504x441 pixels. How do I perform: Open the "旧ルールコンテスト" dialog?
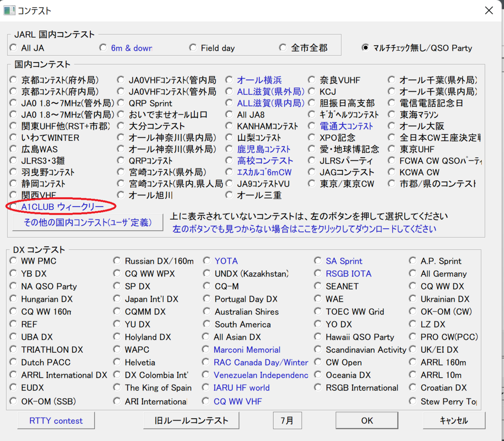(x=191, y=420)
